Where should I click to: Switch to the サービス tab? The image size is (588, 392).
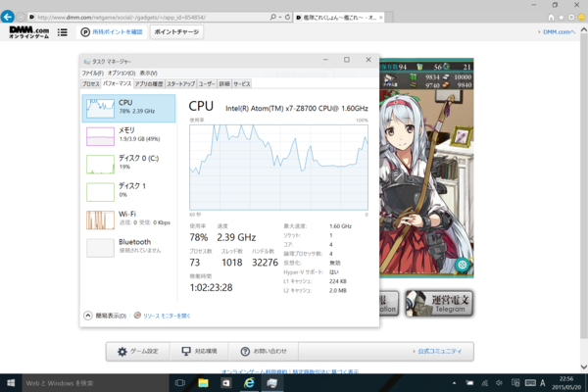tap(241, 84)
